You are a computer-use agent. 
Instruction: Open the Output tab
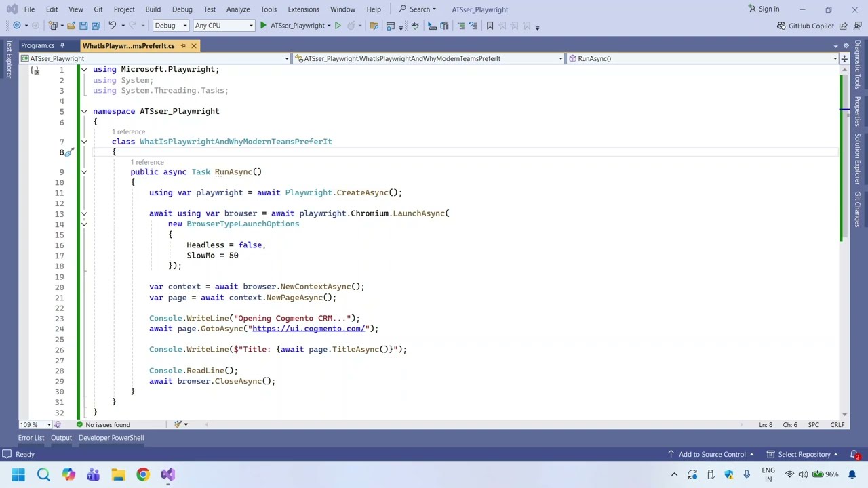point(61,438)
